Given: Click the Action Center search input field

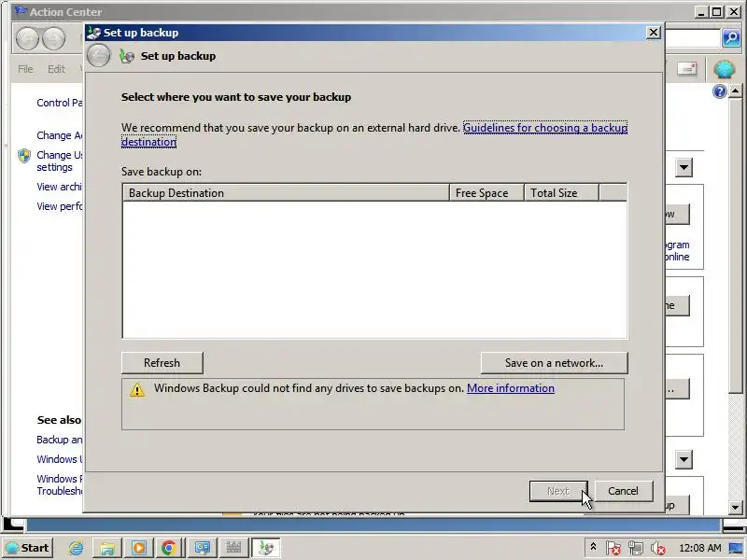Looking at the screenshot, I should [692, 38].
